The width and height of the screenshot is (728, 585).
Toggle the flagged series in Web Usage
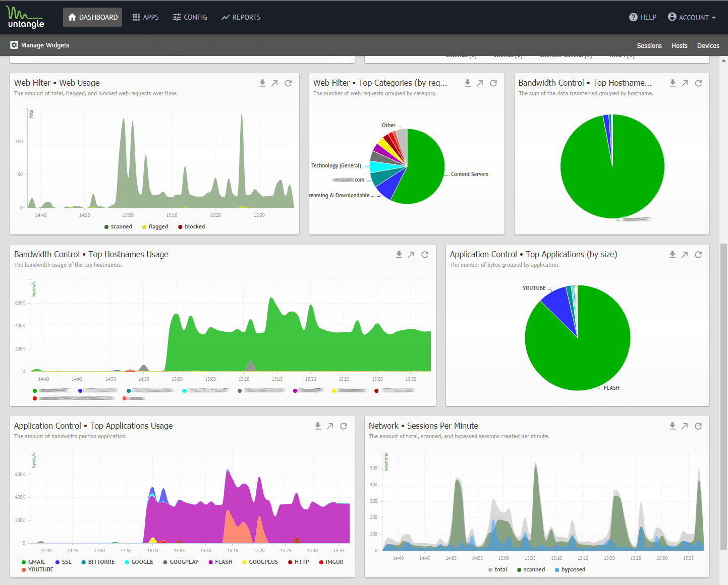tap(155, 227)
